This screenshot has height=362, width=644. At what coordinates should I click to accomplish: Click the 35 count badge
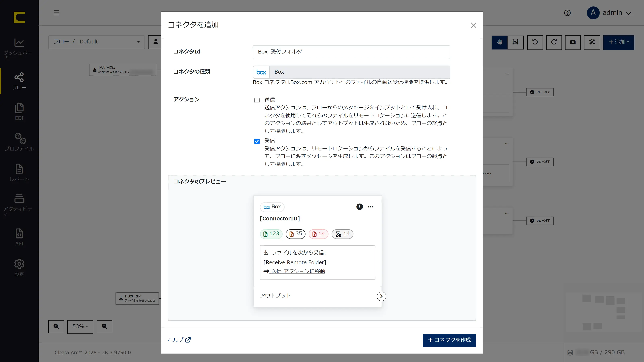pyautogui.click(x=295, y=234)
